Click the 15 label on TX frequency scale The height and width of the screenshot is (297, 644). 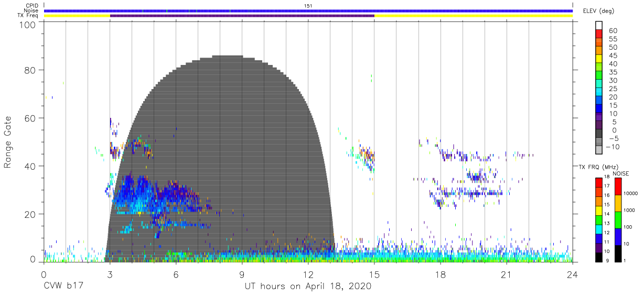(607, 204)
